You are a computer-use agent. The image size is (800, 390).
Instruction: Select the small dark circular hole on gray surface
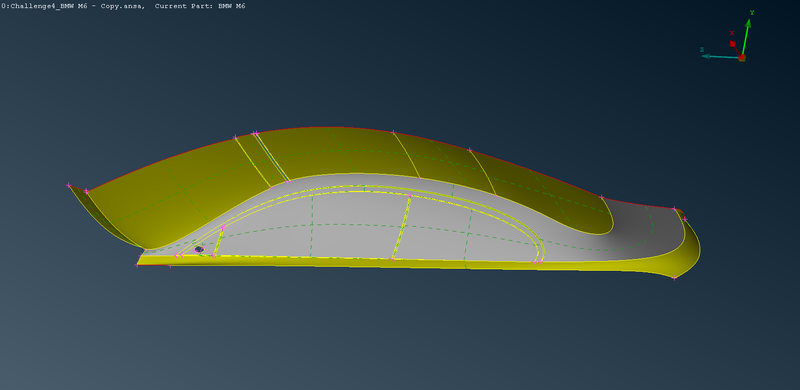point(199,249)
